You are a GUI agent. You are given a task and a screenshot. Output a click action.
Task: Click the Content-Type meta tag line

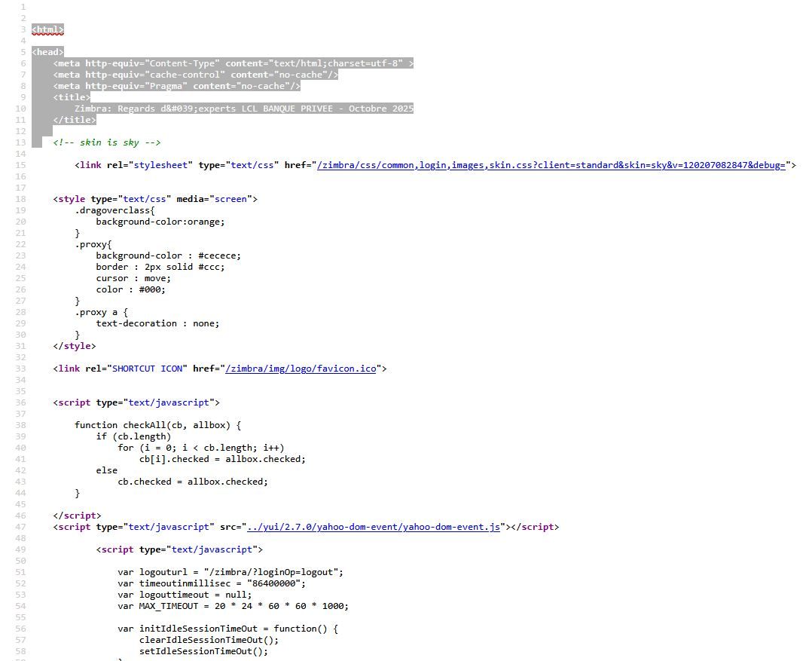[233, 63]
